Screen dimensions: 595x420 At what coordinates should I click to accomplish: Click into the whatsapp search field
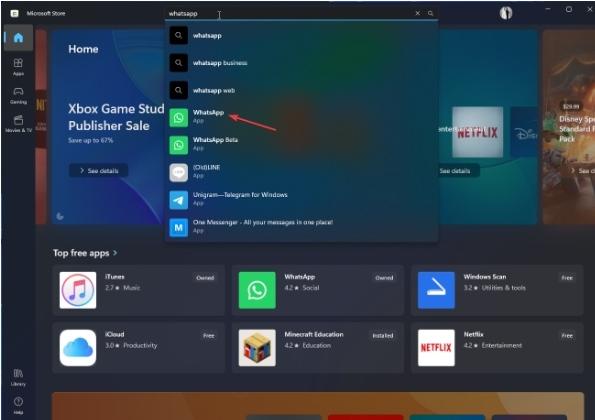(290, 13)
